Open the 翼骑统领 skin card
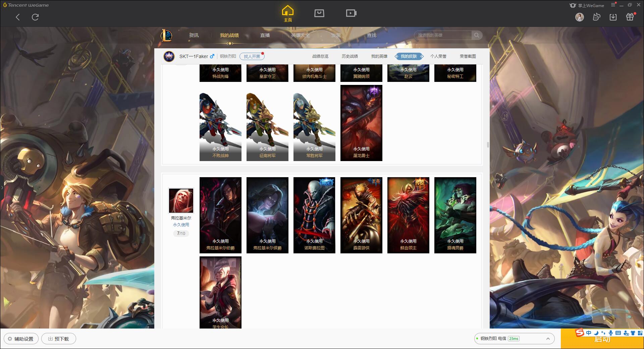Viewport: 644px width, 349px height. [x=361, y=73]
